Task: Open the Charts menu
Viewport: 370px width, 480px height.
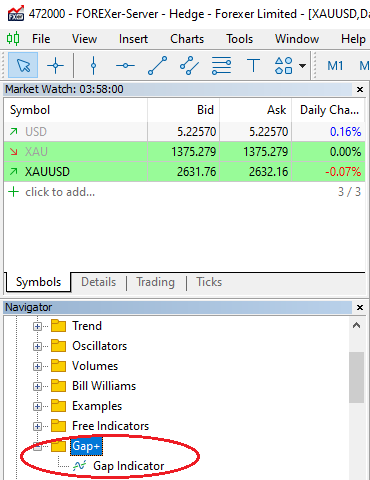Action: (x=187, y=39)
